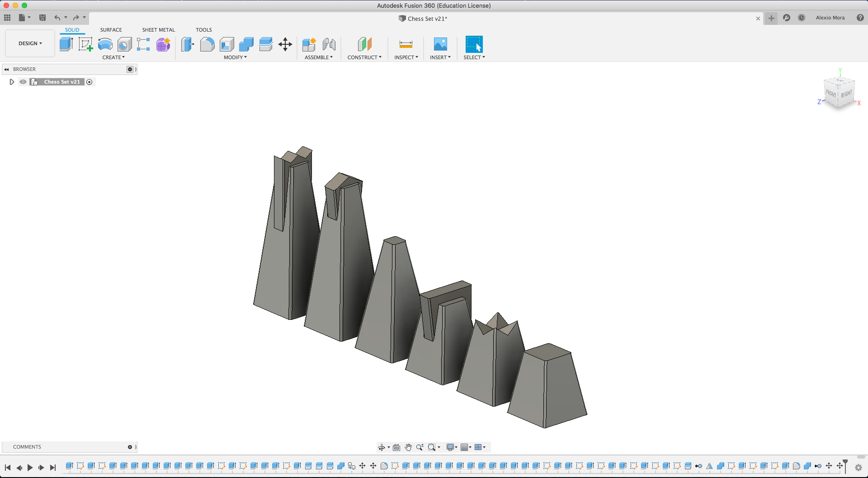Open the Select dropdown menu
868x478 pixels.
[474, 57]
